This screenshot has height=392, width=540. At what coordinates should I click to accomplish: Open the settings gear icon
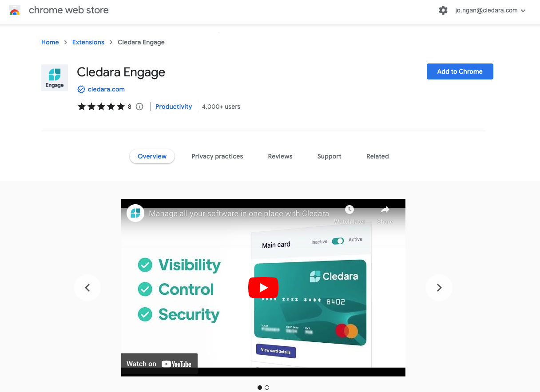click(443, 10)
